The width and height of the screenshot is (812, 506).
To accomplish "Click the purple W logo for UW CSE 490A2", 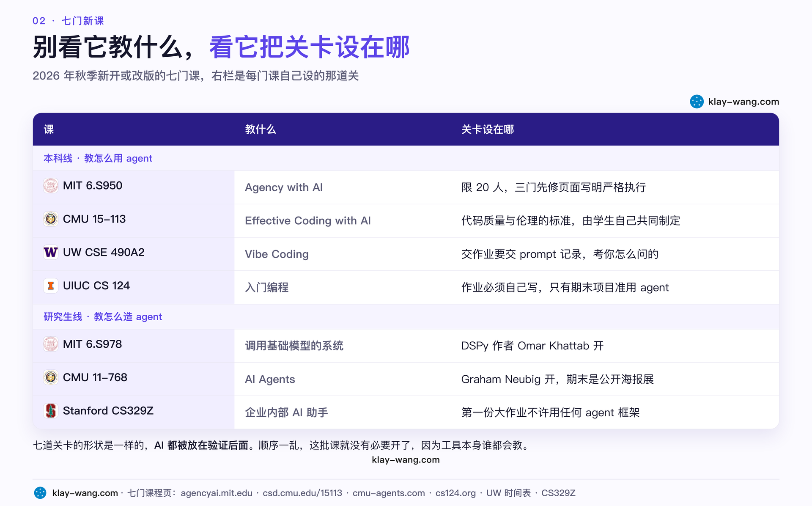I will coord(51,252).
